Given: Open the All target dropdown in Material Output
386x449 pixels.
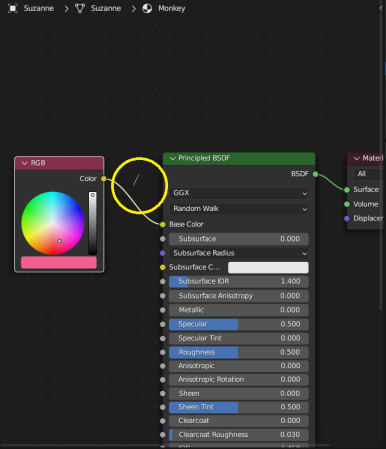Looking at the screenshot, I should [x=369, y=174].
